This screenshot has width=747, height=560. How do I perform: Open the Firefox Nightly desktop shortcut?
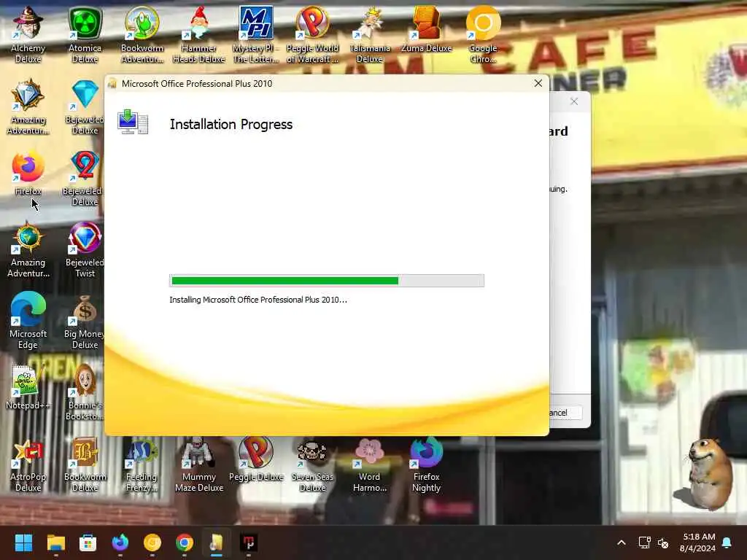426,463
